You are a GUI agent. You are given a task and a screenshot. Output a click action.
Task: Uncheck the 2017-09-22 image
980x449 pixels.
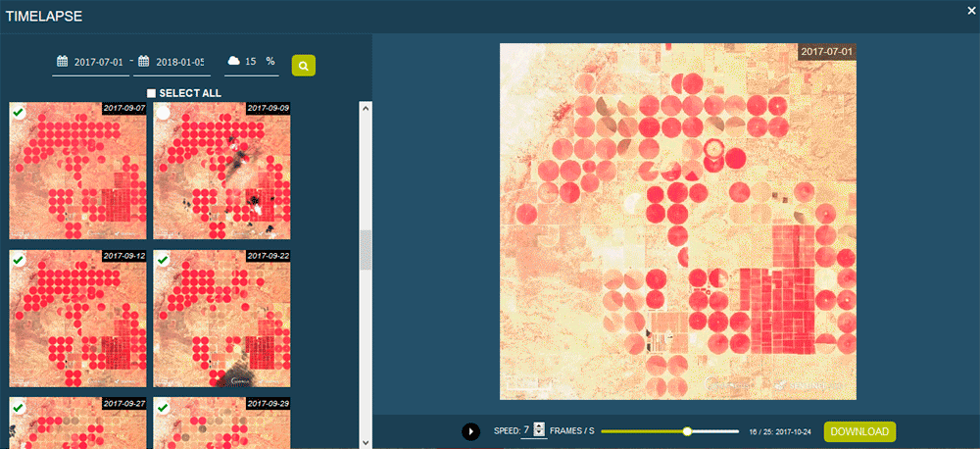click(x=163, y=260)
